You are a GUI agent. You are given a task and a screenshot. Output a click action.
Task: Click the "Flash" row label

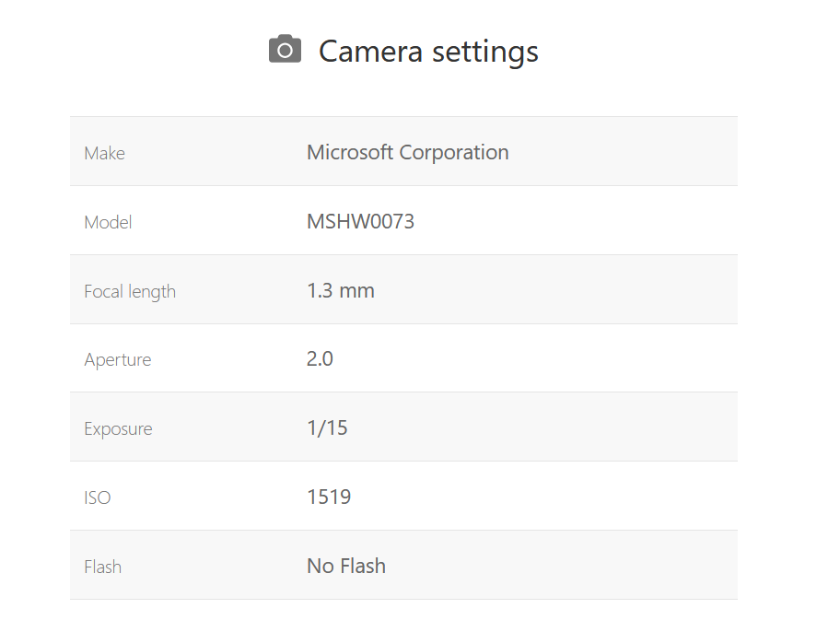coord(103,567)
